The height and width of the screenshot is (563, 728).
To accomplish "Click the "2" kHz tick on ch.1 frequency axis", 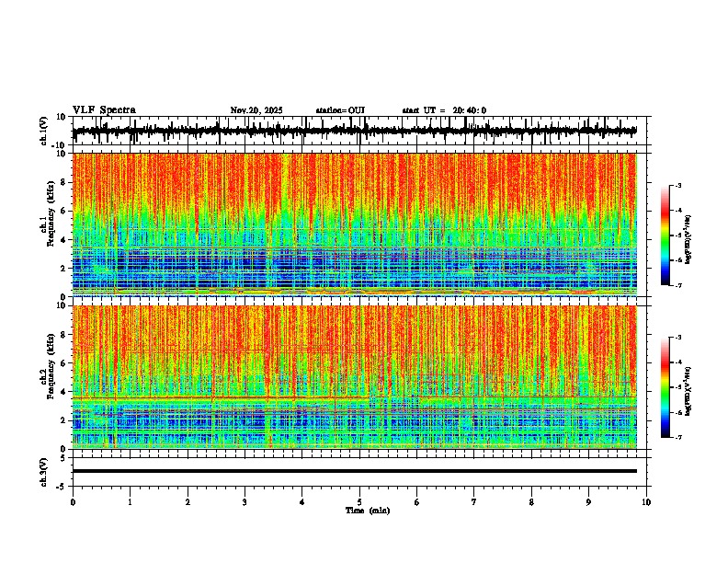I will [64, 268].
